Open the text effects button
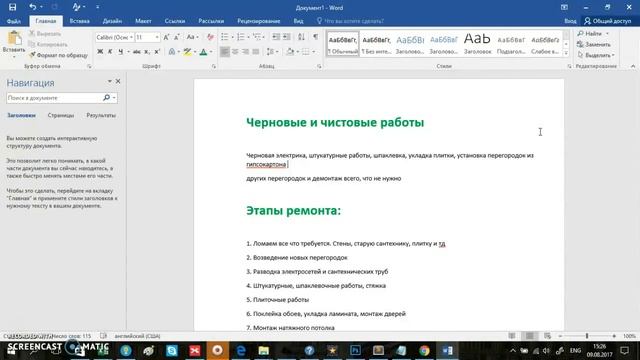 172,52
